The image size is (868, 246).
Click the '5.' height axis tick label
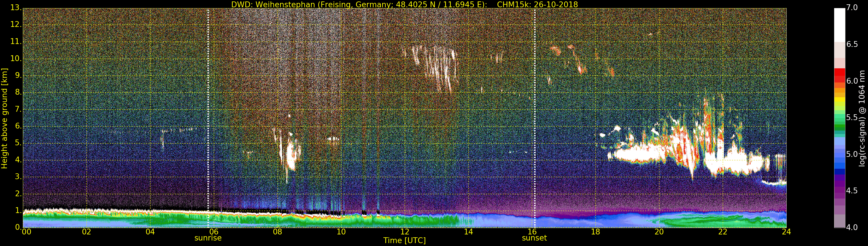18,143
